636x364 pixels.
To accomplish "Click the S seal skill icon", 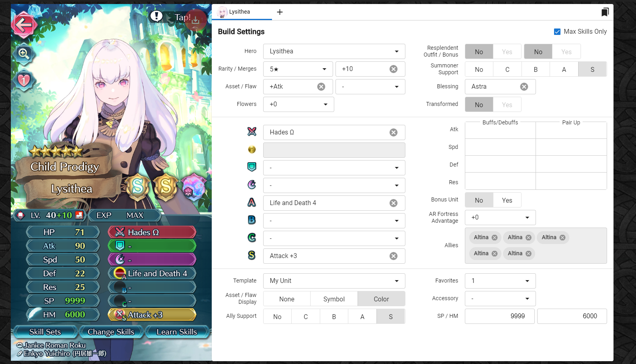I will click(252, 255).
